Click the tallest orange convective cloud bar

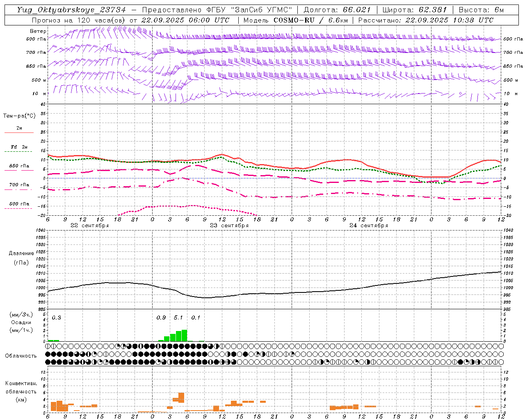pyautogui.click(x=181, y=397)
